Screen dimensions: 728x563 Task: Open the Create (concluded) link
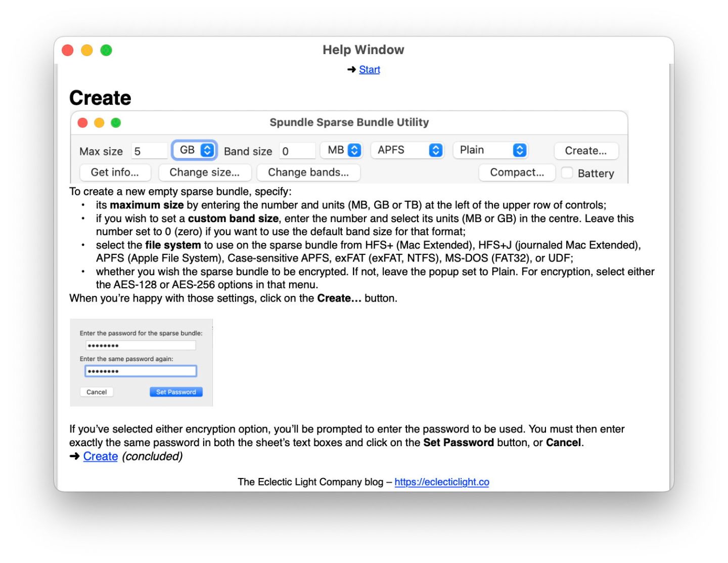point(100,456)
